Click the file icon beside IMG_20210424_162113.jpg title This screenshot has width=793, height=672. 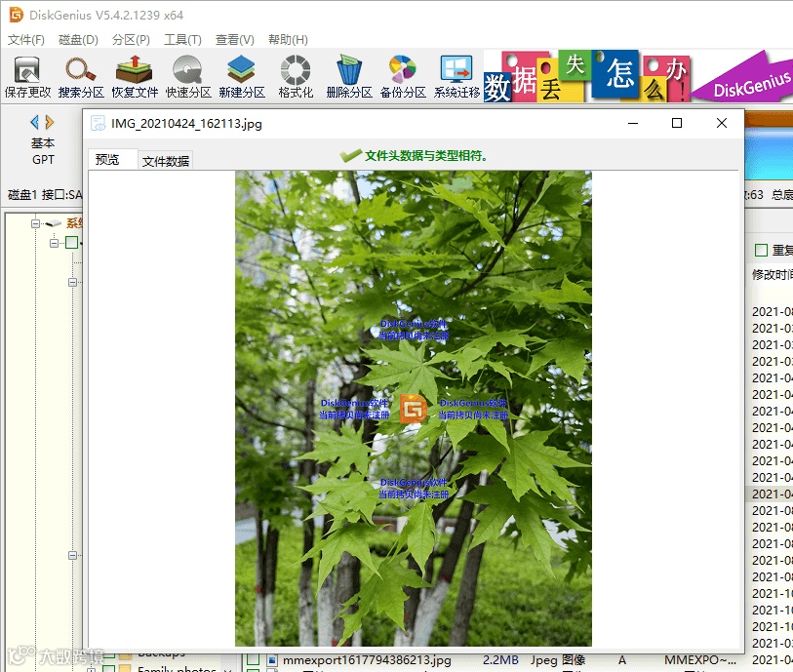point(98,123)
